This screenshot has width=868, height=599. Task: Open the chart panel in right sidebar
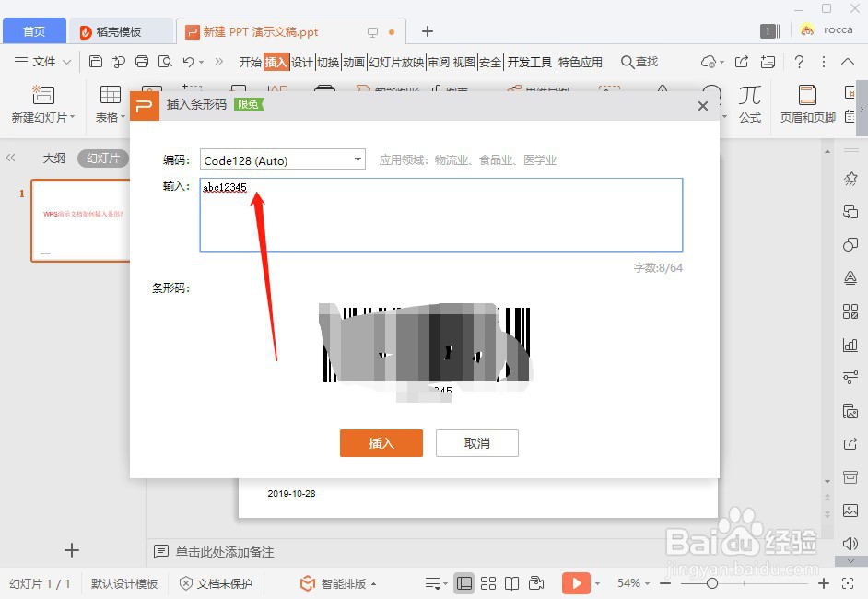click(850, 345)
